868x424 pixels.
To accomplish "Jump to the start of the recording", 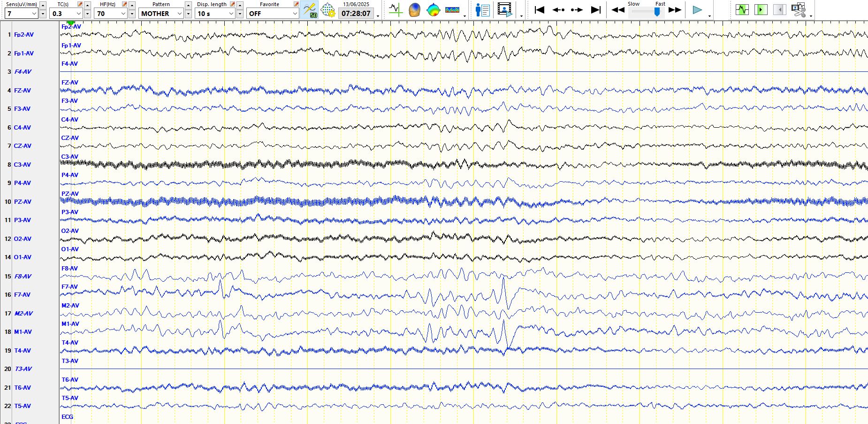I will pyautogui.click(x=539, y=9).
